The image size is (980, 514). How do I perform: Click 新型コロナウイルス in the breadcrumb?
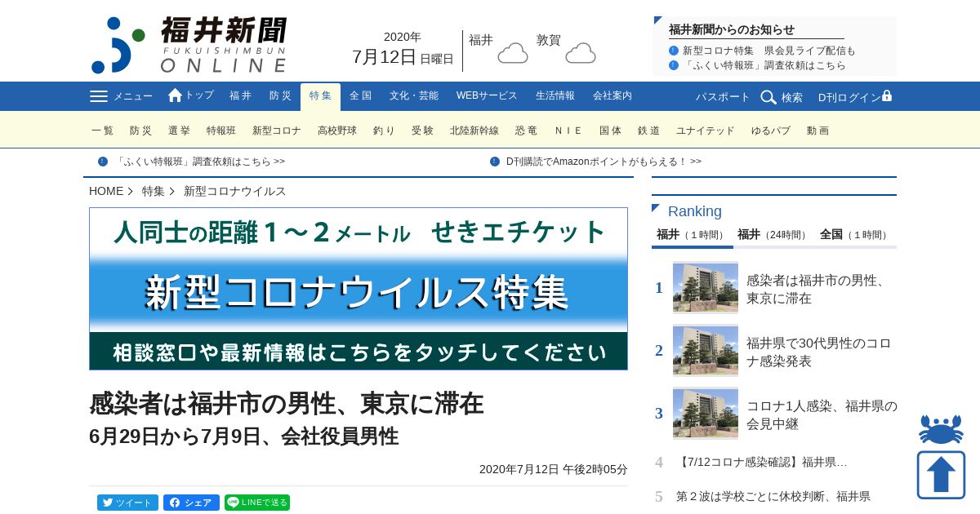coord(235,191)
